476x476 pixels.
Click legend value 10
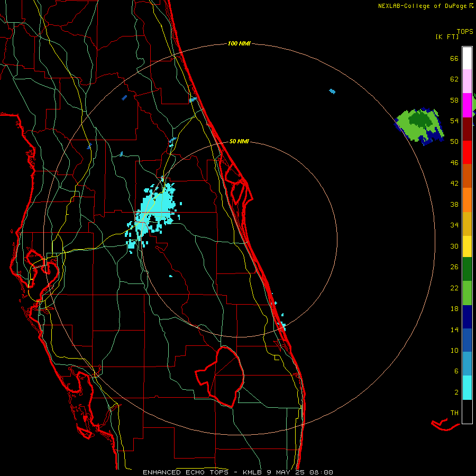[454, 350]
